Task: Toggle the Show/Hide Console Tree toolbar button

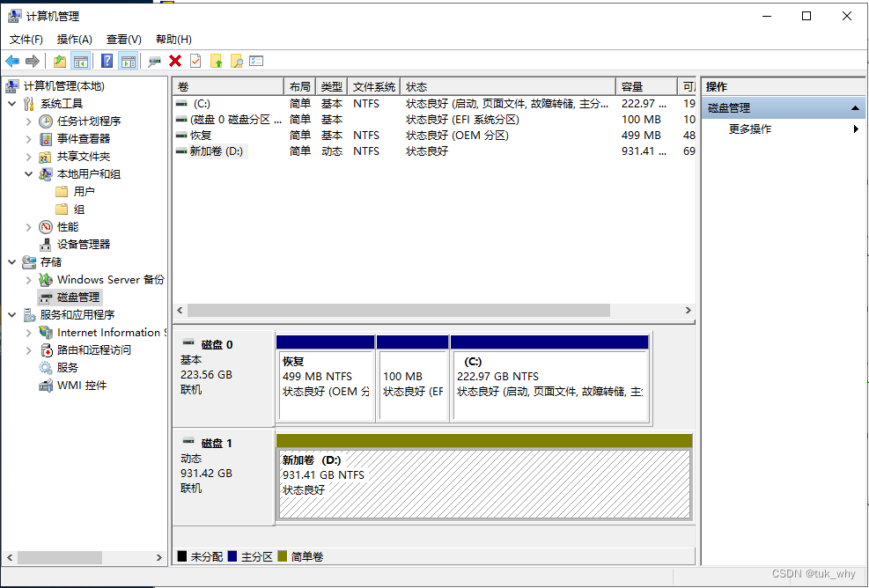Action: pos(81,61)
